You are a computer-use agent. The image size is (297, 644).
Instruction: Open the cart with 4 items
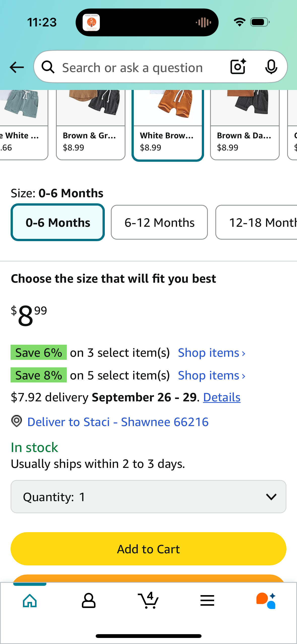pyautogui.click(x=148, y=600)
